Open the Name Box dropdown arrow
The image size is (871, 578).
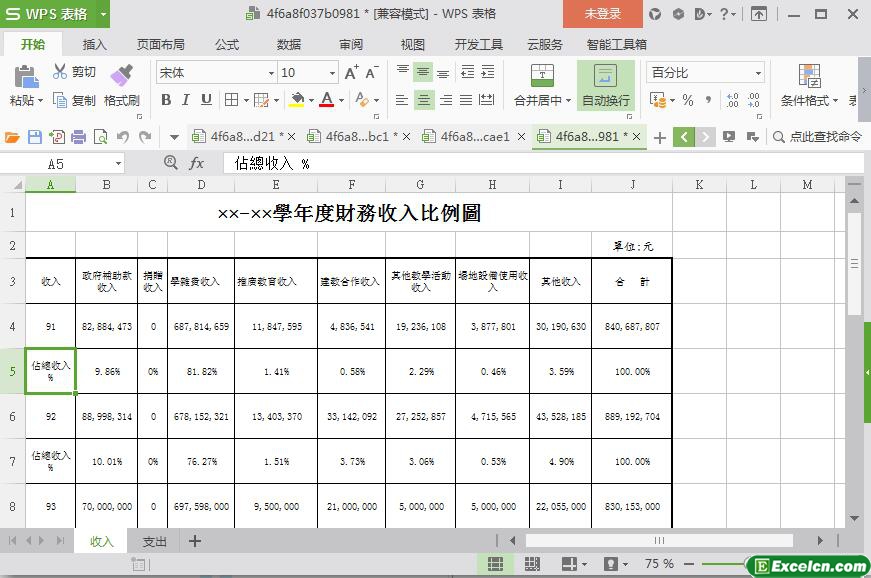(x=118, y=163)
